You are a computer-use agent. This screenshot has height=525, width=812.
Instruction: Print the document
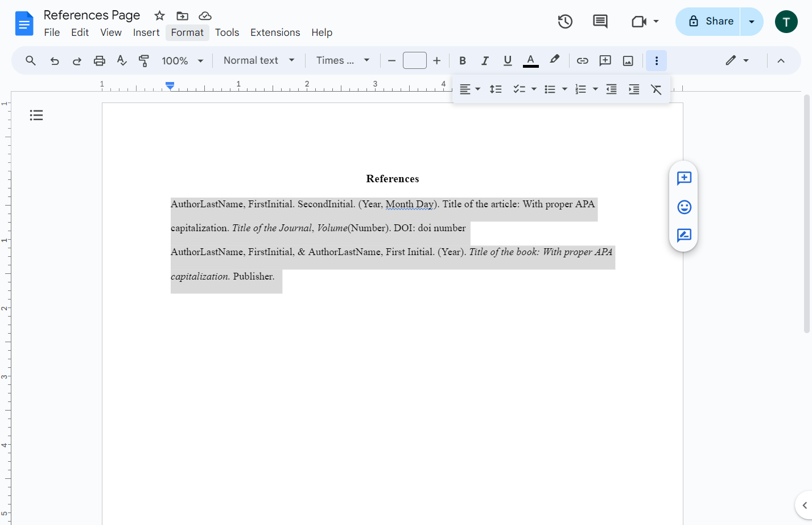(x=100, y=60)
